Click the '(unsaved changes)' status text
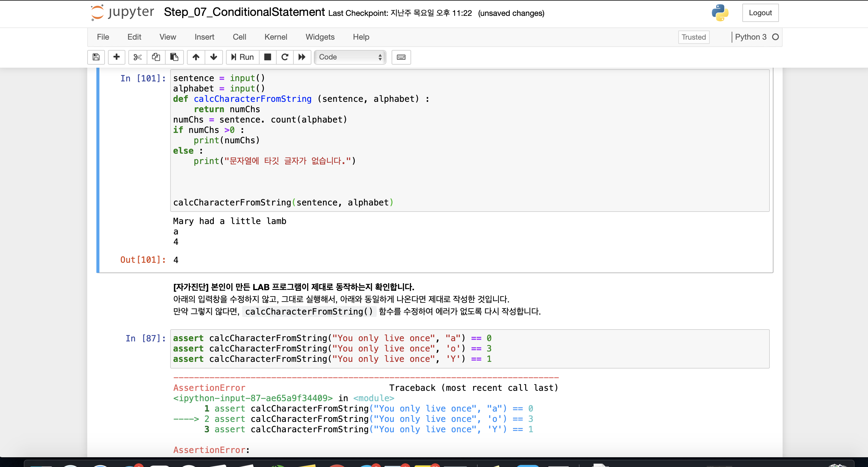 [511, 13]
